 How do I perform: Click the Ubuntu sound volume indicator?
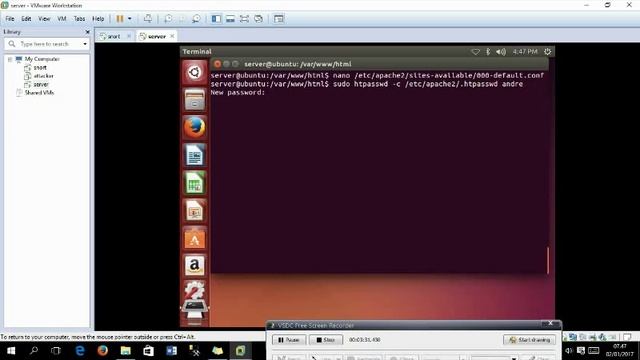tap(501, 52)
